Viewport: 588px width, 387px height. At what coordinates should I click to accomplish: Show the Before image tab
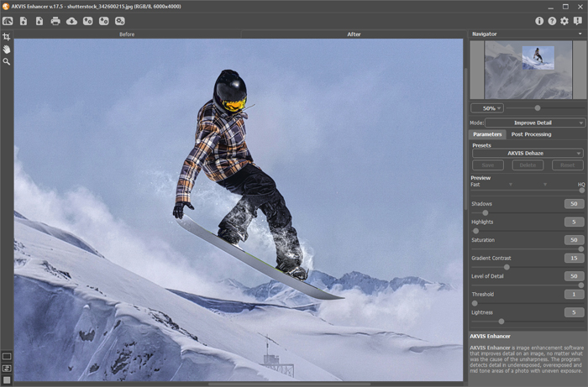point(127,34)
